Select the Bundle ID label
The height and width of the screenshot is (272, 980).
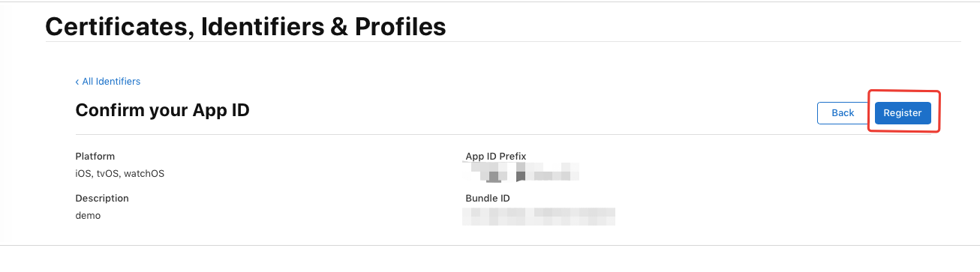point(488,199)
